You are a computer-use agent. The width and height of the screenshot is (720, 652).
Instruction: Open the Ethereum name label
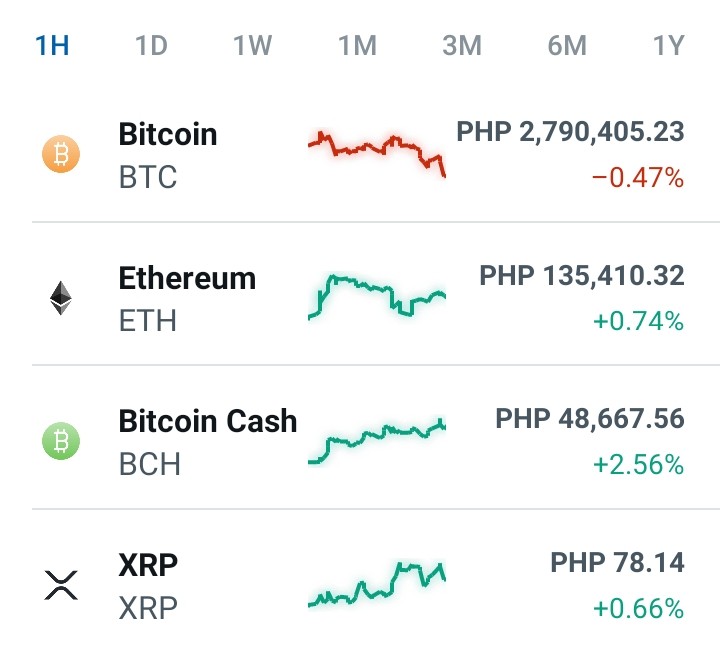(187, 278)
